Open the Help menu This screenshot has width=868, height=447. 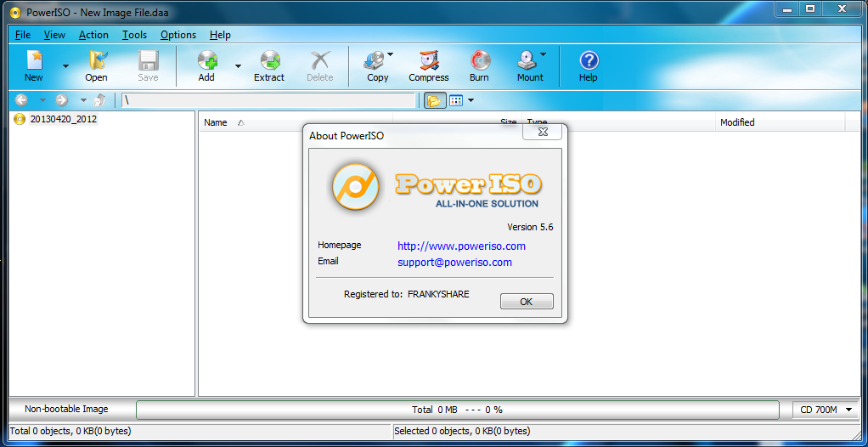tap(220, 35)
